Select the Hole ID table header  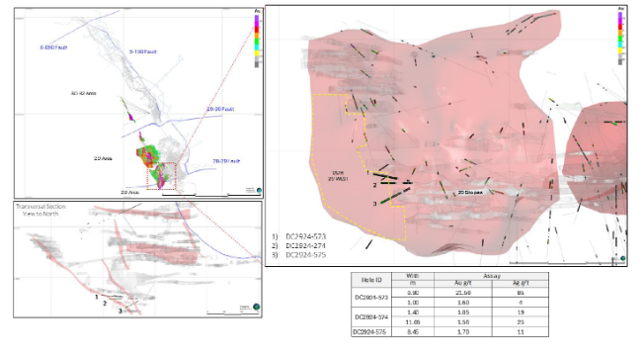371,280
